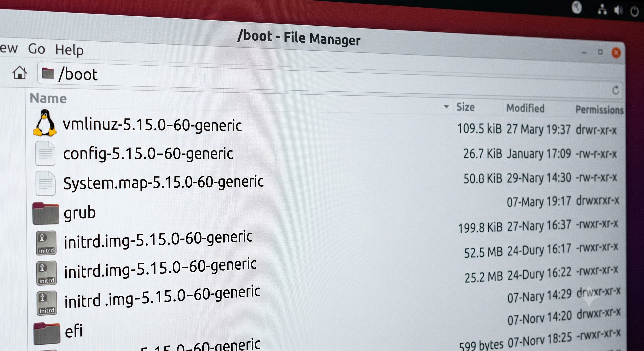Select the efi folder name
The width and height of the screenshot is (644, 351).
pyautogui.click(x=74, y=331)
